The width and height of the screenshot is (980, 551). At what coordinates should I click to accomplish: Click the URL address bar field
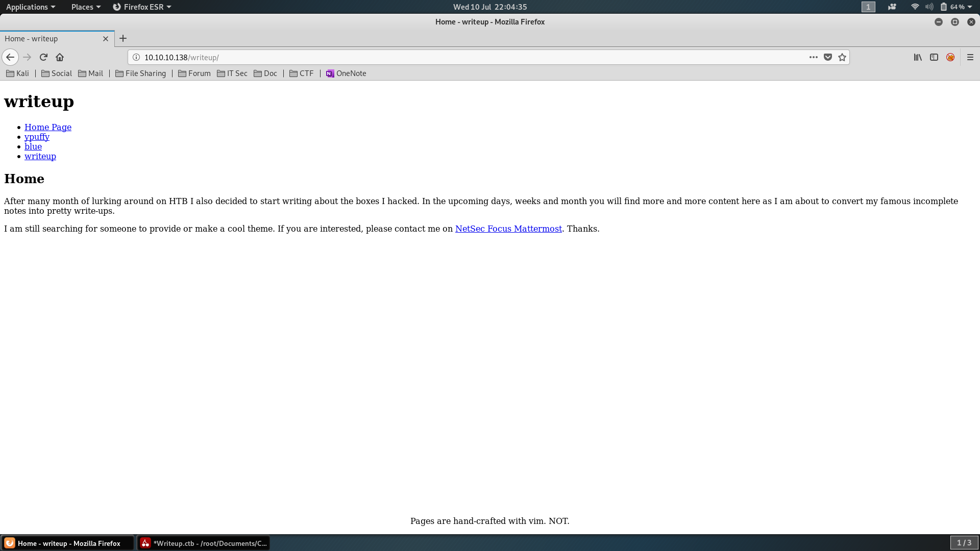459,57
